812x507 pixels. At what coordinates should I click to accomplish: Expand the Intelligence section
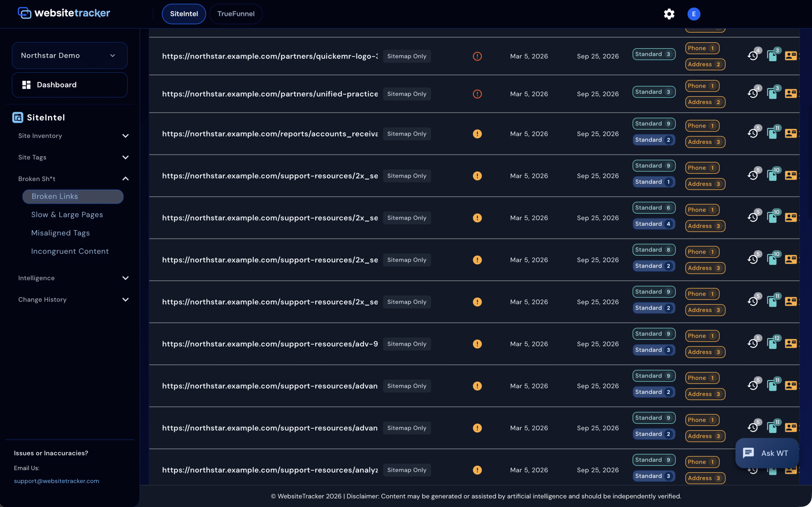pyautogui.click(x=73, y=278)
